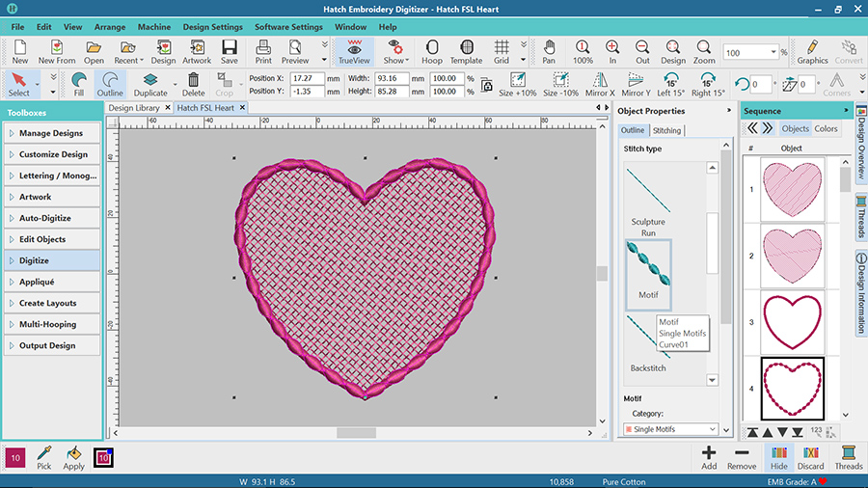Click the Hoop icon in toolbar

[x=431, y=52]
